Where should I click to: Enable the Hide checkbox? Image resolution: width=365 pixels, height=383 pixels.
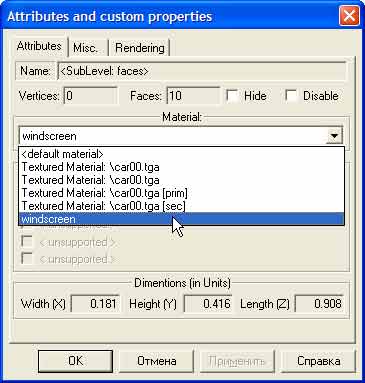pyautogui.click(x=232, y=96)
